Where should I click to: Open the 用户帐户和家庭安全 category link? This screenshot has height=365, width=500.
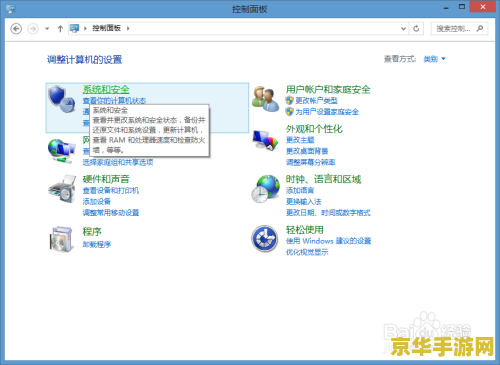(328, 89)
